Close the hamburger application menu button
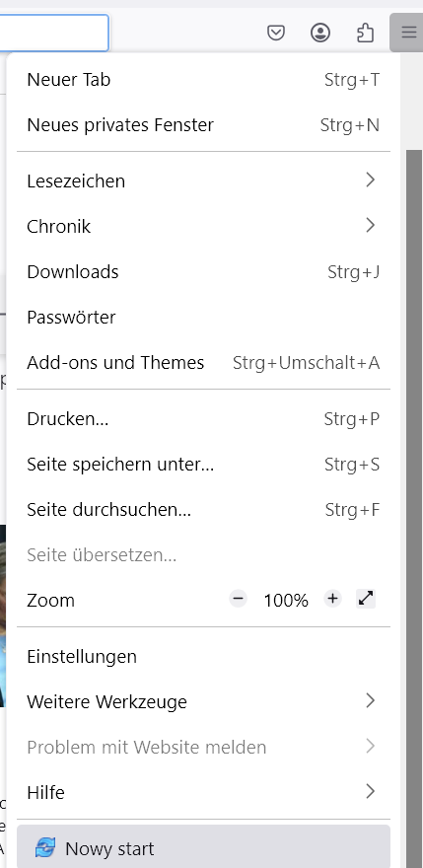Viewport: 423px width, 868px height. [408, 33]
